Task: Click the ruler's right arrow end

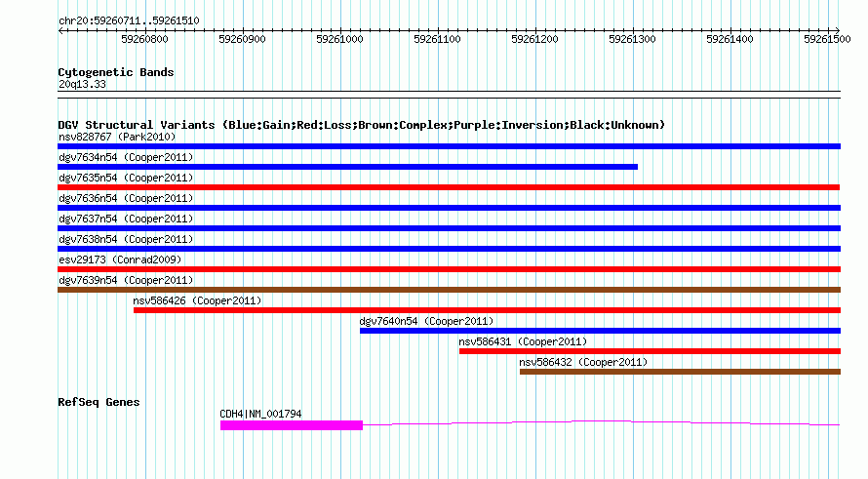Action: pos(838,30)
